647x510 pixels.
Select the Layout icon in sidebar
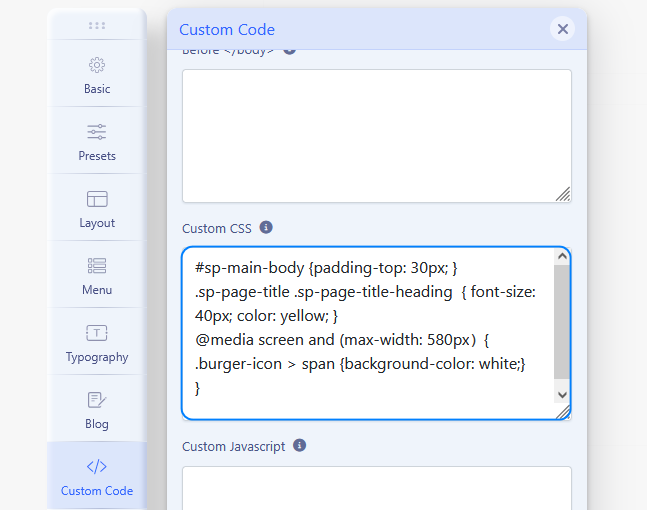point(97,199)
